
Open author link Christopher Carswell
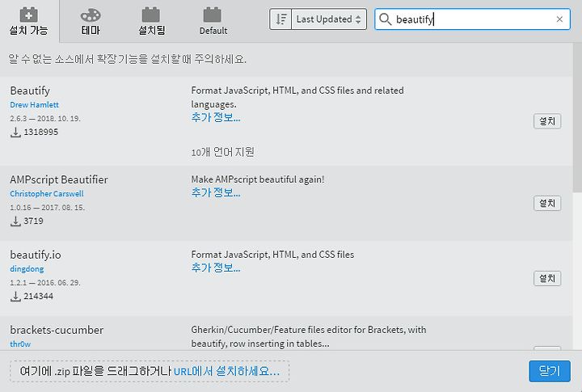tap(47, 194)
